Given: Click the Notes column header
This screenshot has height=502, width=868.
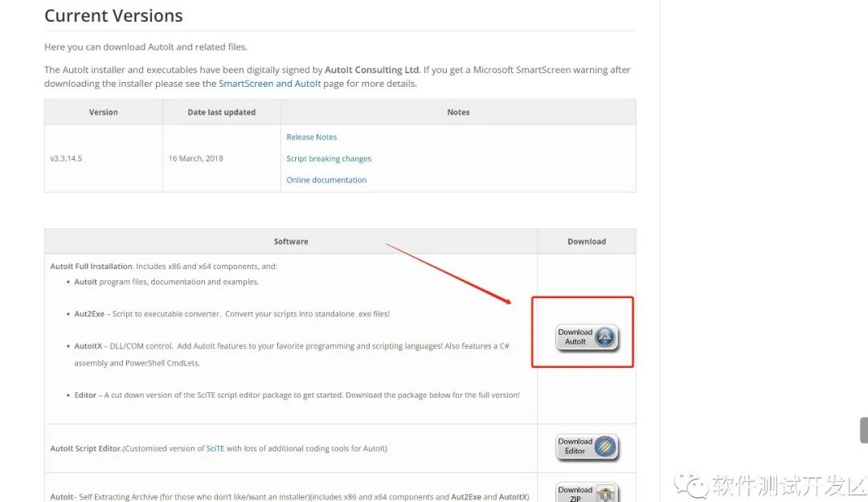Looking at the screenshot, I should pyautogui.click(x=458, y=112).
